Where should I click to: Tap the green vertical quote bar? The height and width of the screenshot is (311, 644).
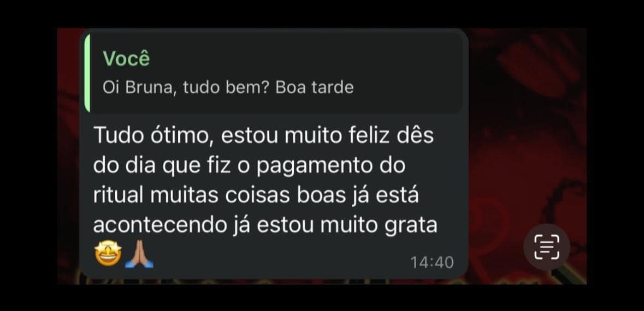(87, 73)
